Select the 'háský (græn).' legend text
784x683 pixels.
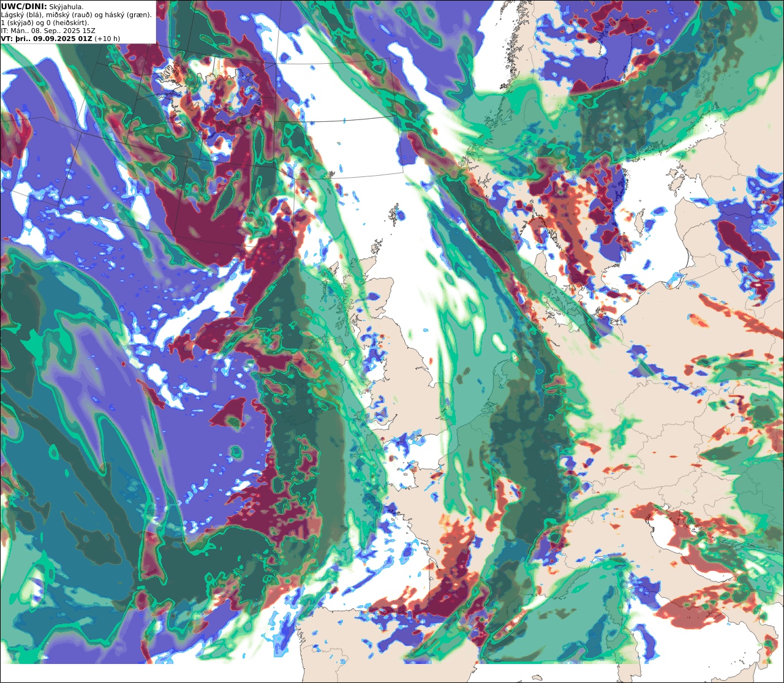[128, 15]
